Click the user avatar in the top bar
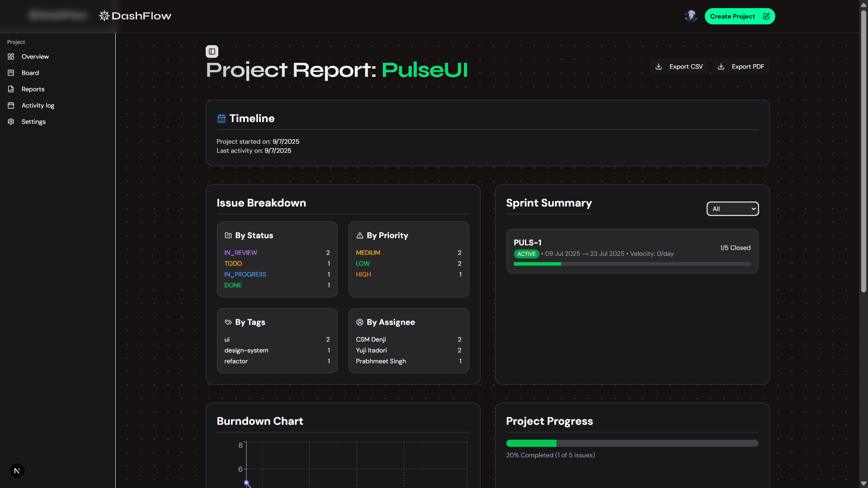Screen dimensions: 868x488 pyautogui.click(x=691, y=16)
